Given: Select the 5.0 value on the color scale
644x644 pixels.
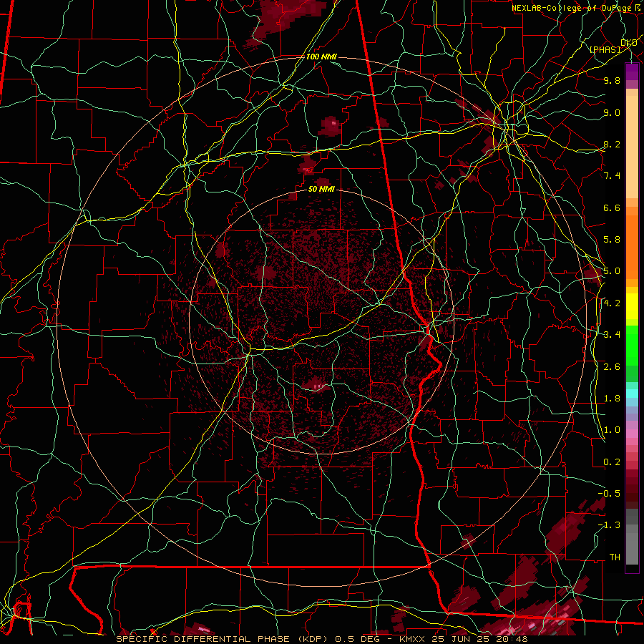Looking at the screenshot, I should point(612,271).
